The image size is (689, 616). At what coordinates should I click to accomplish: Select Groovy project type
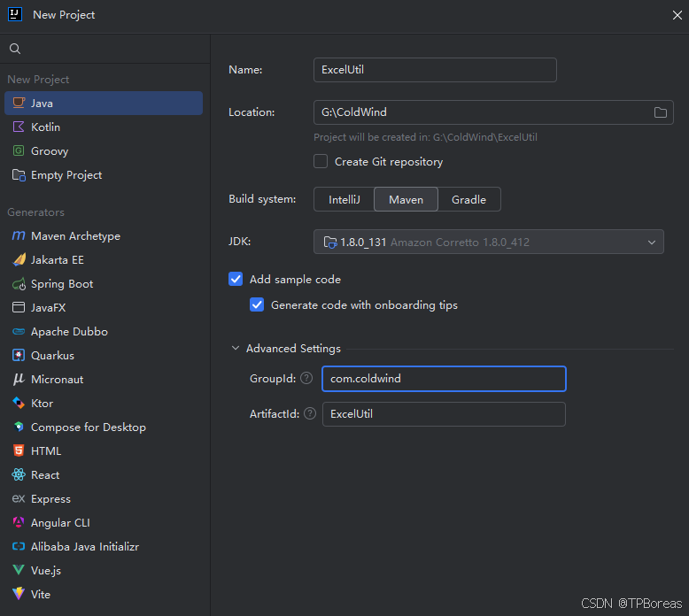coord(104,151)
